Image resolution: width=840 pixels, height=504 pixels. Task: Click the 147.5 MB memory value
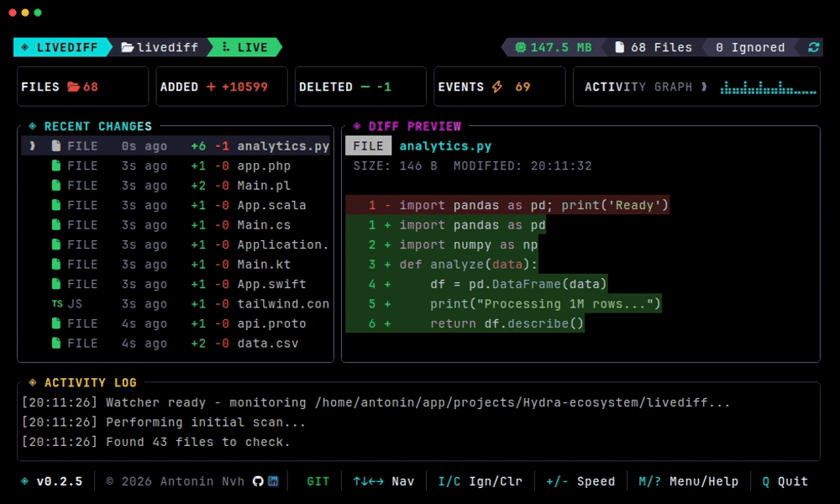[x=561, y=47]
